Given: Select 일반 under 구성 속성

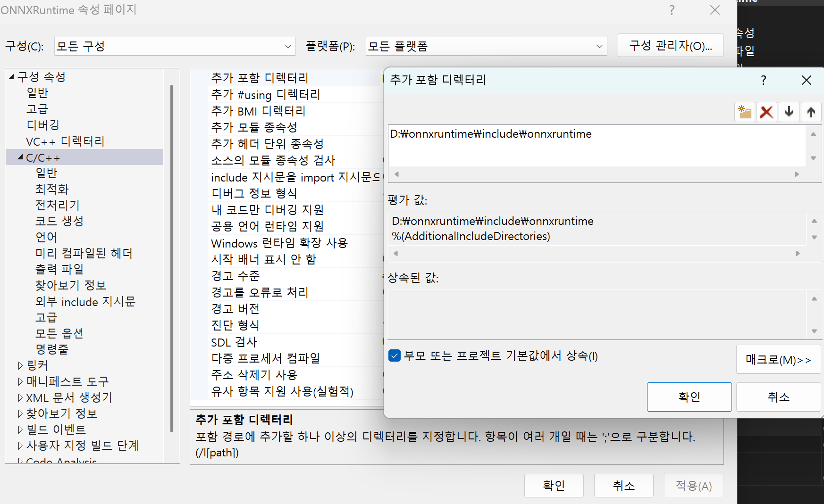Looking at the screenshot, I should point(37,93).
